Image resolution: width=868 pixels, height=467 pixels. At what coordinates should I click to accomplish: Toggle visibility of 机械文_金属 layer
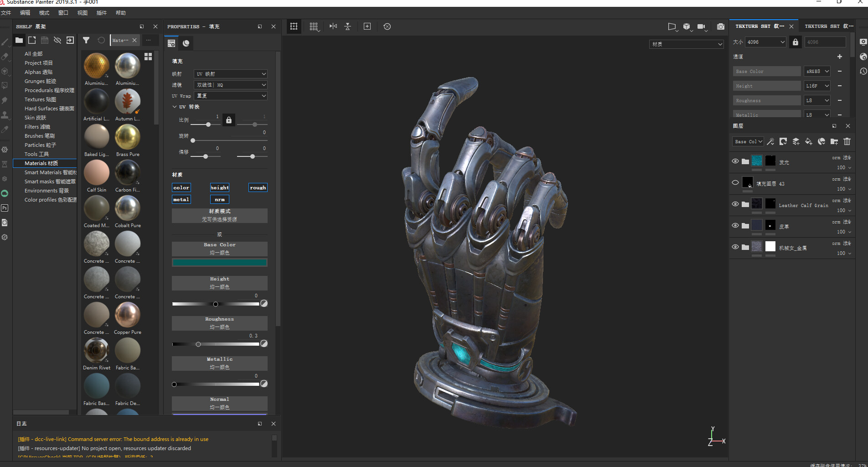[735, 247]
